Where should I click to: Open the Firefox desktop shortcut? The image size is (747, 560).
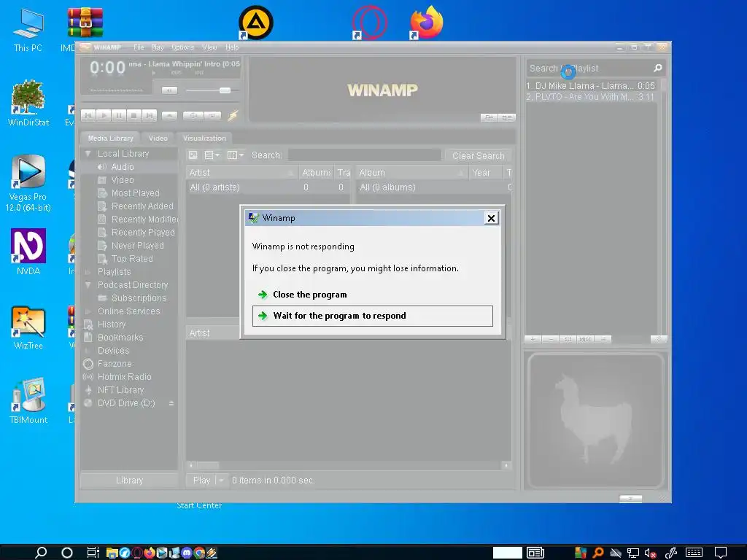click(x=426, y=23)
